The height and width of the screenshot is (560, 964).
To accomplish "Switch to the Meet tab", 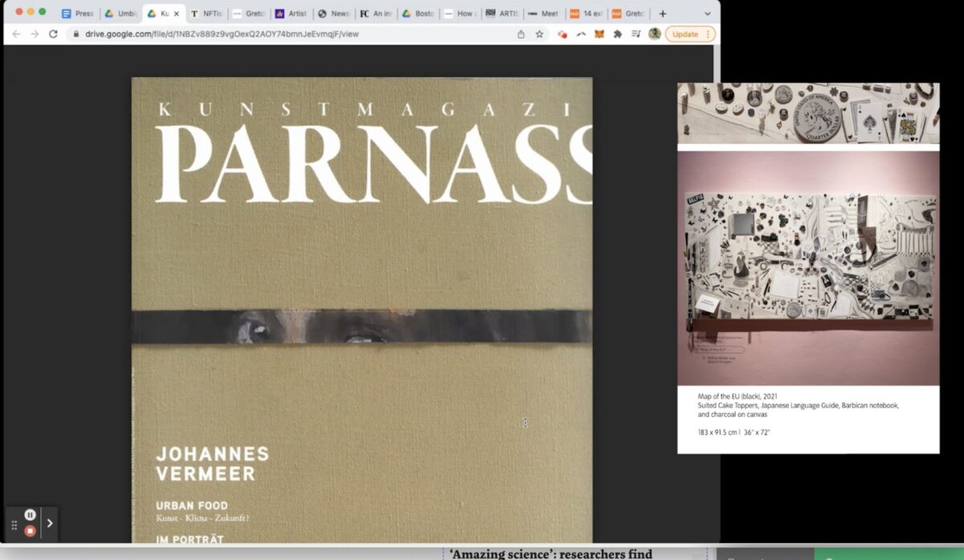I will (545, 14).
